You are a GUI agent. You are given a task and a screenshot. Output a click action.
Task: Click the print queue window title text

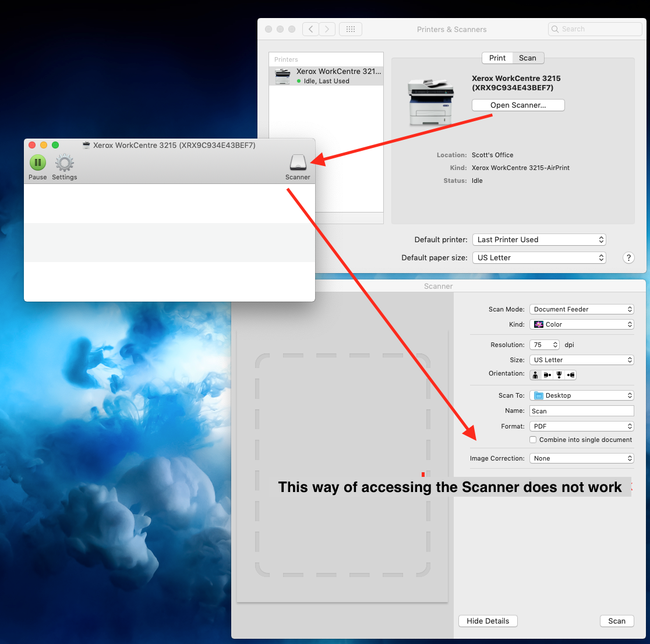[174, 145]
